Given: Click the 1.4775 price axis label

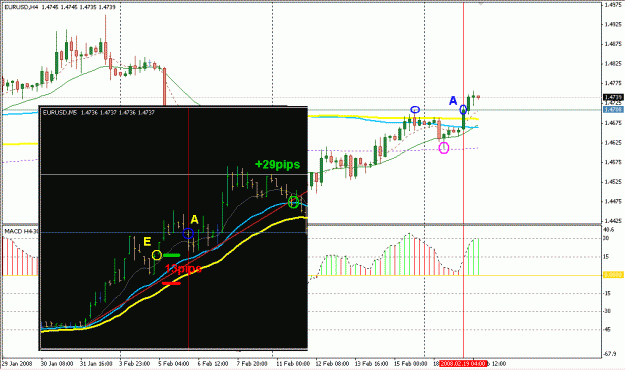Looking at the screenshot, I should (x=613, y=83).
